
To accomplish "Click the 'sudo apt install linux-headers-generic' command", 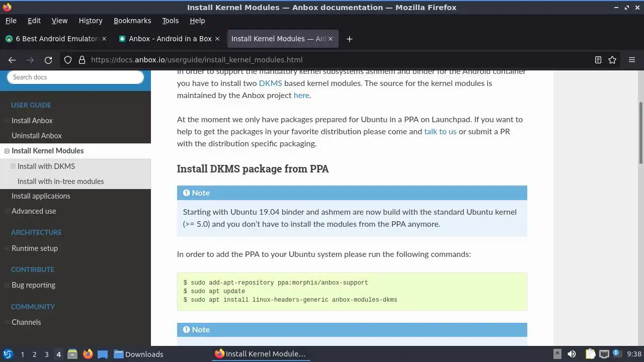I will point(290,300).
